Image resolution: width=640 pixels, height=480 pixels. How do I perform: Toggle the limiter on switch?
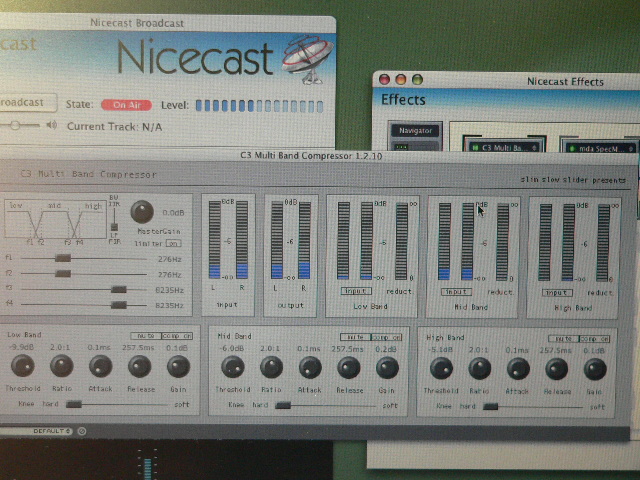pos(173,244)
